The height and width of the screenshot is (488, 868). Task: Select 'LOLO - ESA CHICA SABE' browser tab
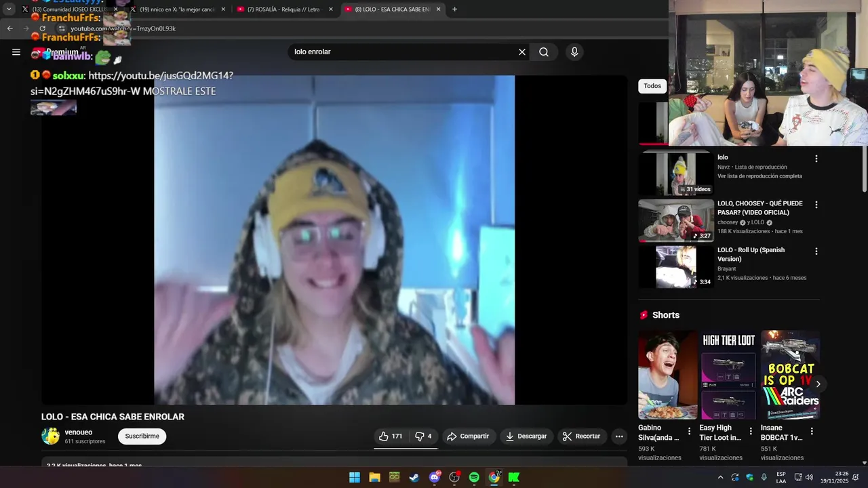pyautogui.click(x=392, y=9)
